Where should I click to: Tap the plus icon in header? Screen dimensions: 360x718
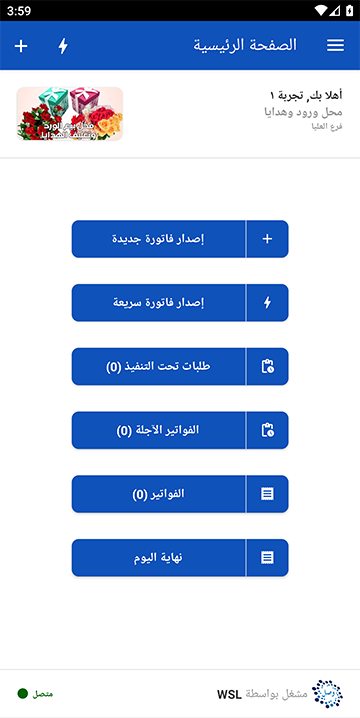21,46
